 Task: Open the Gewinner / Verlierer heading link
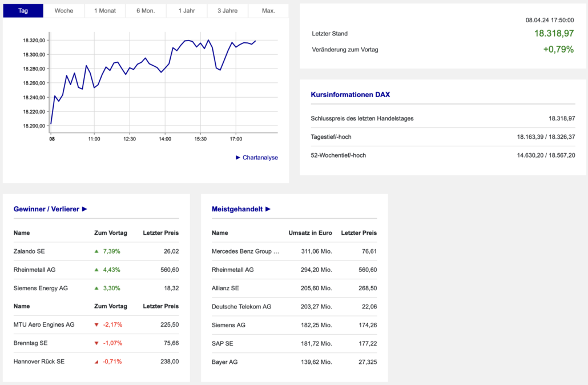point(46,209)
